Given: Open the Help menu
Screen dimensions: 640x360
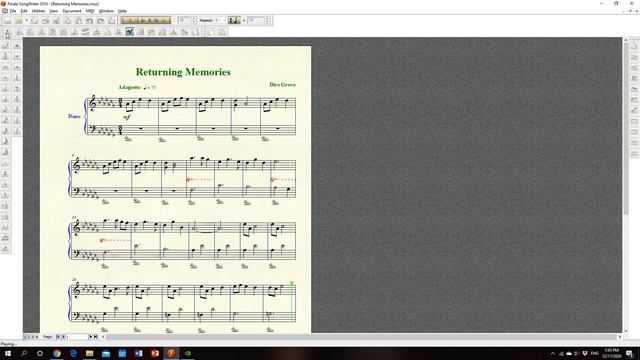Looking at the screenshot, I should 122,11.
